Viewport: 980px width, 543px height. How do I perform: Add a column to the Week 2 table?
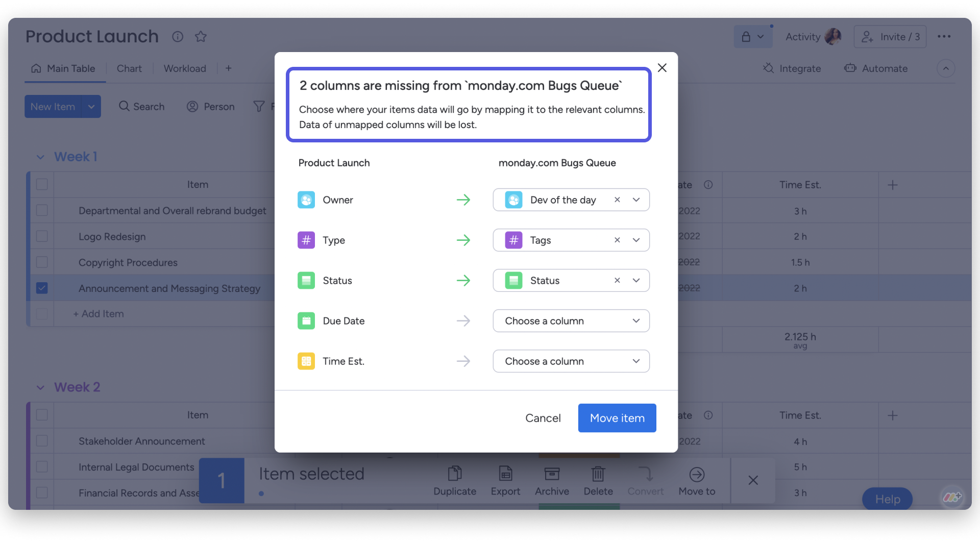(x=893, y=416)
